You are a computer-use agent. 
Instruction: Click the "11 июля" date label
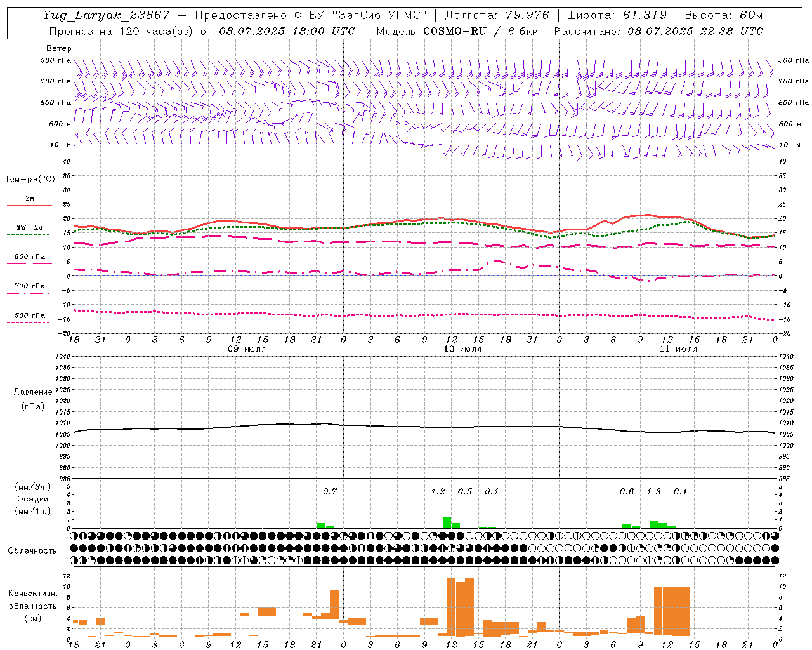click(678, 349)
